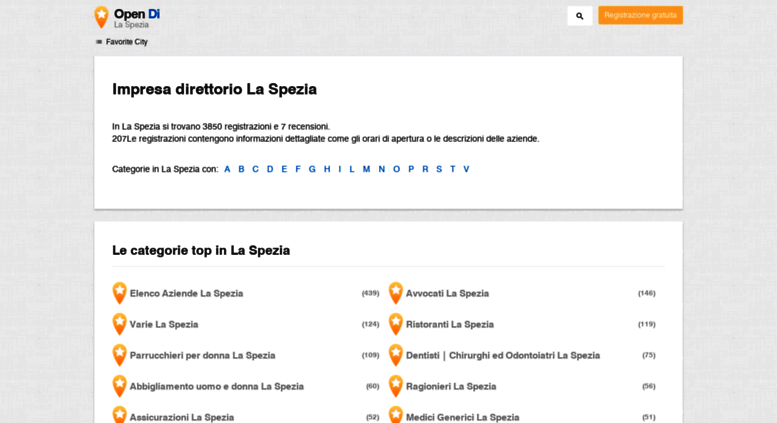Select category letter E
777x423 pixels.
click(x=284, y=169)
